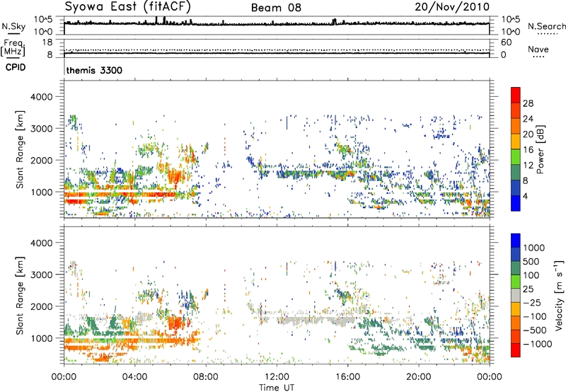Viewport: 566px width, 392px height.
Task: Click the "20:00" time tick label
Action: point(419,377)
